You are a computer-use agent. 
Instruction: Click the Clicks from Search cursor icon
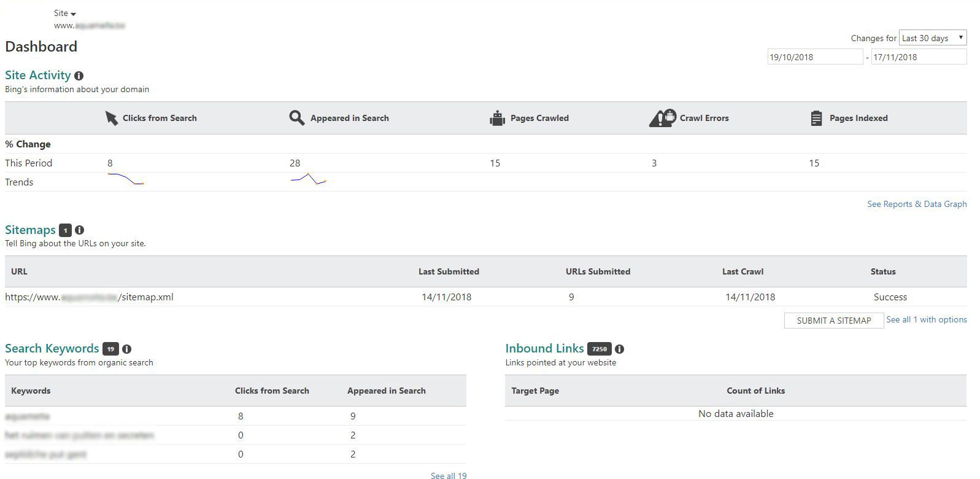[x=111, y=118]
